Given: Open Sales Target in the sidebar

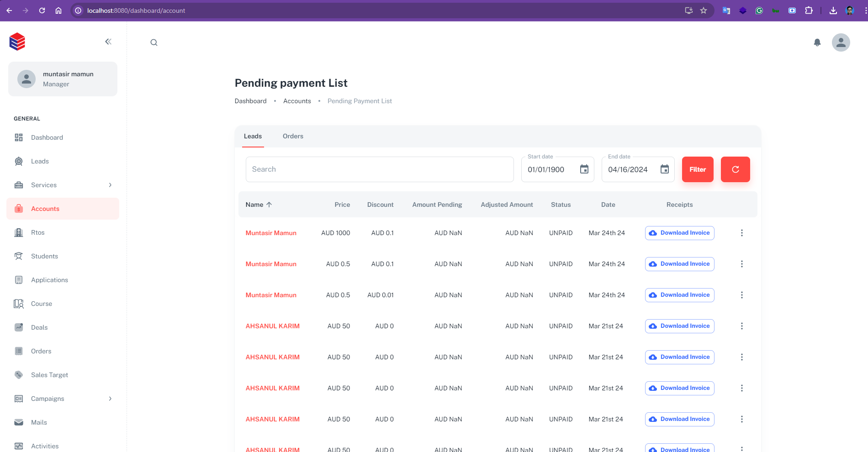Looking at the screenshot, I should click(49, 375).
